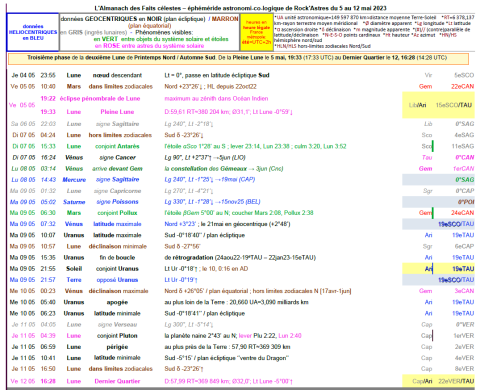Click '6eCAP' sign position
This screenshot has width=480, height=390.
tap(464, 247)
